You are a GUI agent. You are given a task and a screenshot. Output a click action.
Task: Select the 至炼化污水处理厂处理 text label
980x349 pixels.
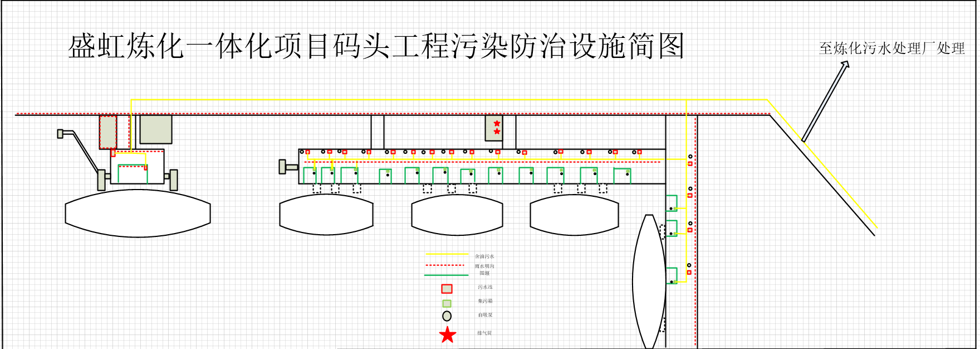[x=891, y=49]
